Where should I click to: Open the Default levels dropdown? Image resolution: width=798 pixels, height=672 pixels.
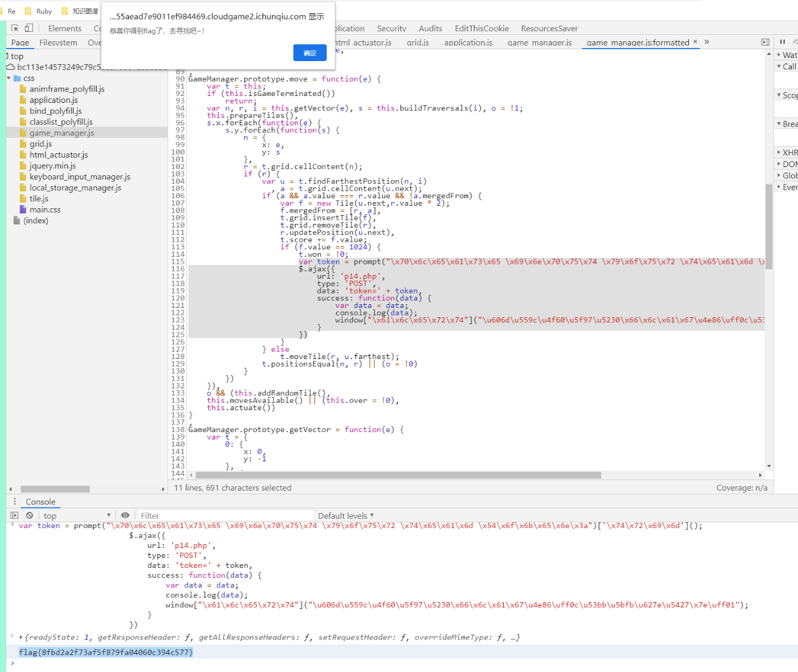pos(346,516)
